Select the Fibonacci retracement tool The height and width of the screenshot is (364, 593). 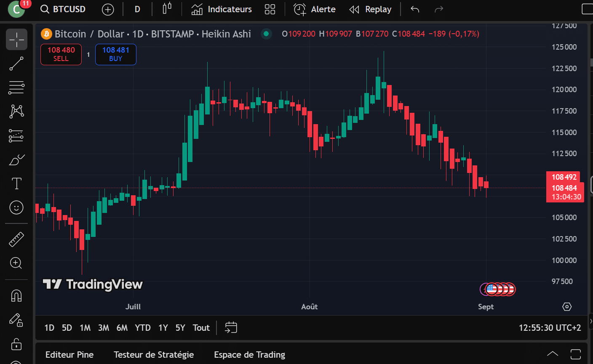click(x=16, y=88)
